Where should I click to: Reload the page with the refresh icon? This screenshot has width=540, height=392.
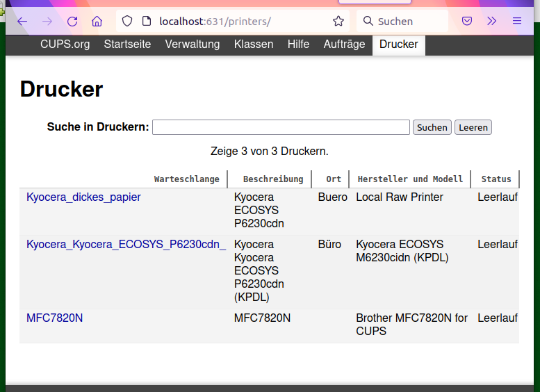pyautogui.click(x=72, y=22)
